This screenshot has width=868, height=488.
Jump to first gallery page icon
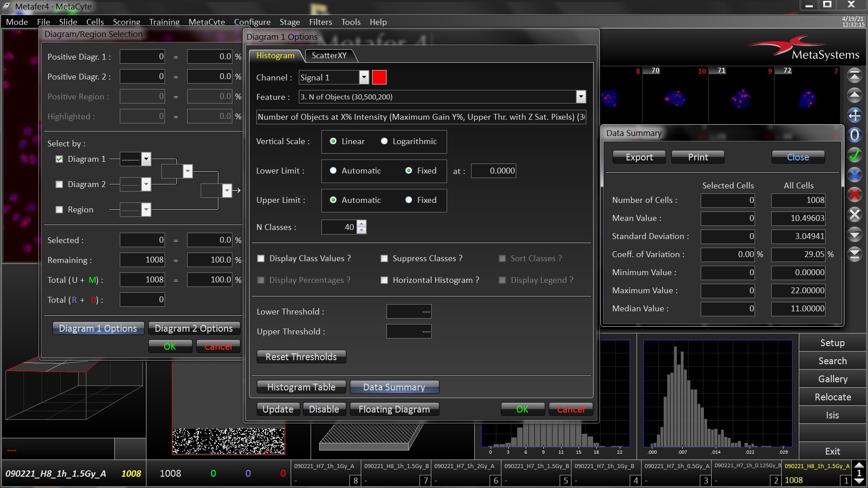click(x=854, y=75)
